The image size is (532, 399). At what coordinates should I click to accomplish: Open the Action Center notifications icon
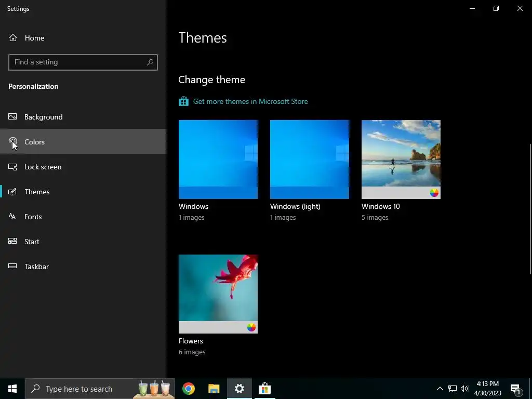click(x=516, y=389)
